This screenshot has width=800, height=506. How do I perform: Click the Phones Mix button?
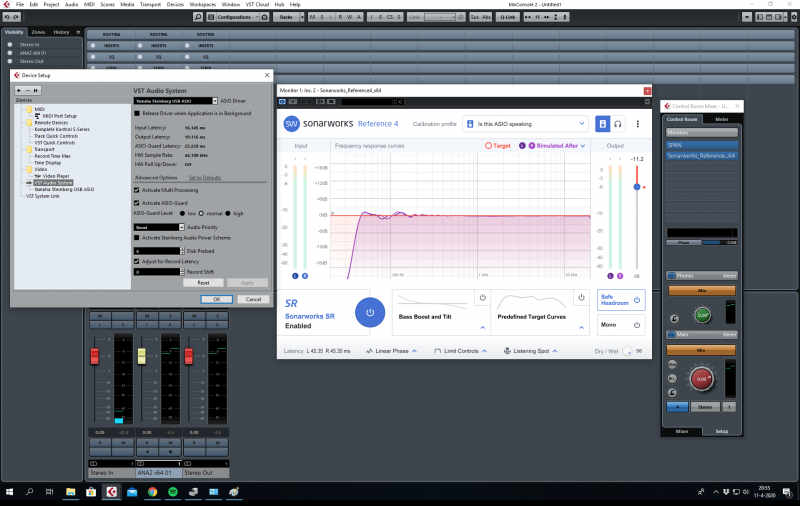702,290
